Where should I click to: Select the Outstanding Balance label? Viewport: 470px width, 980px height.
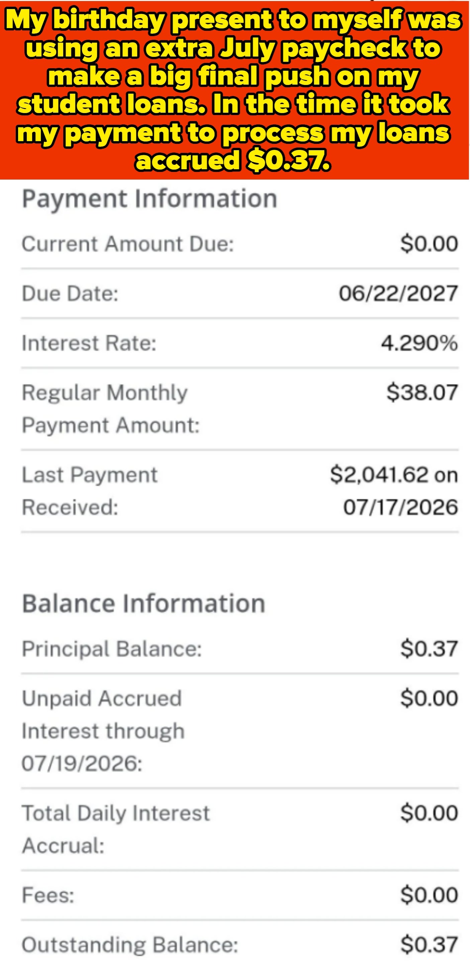click(130, 945)
